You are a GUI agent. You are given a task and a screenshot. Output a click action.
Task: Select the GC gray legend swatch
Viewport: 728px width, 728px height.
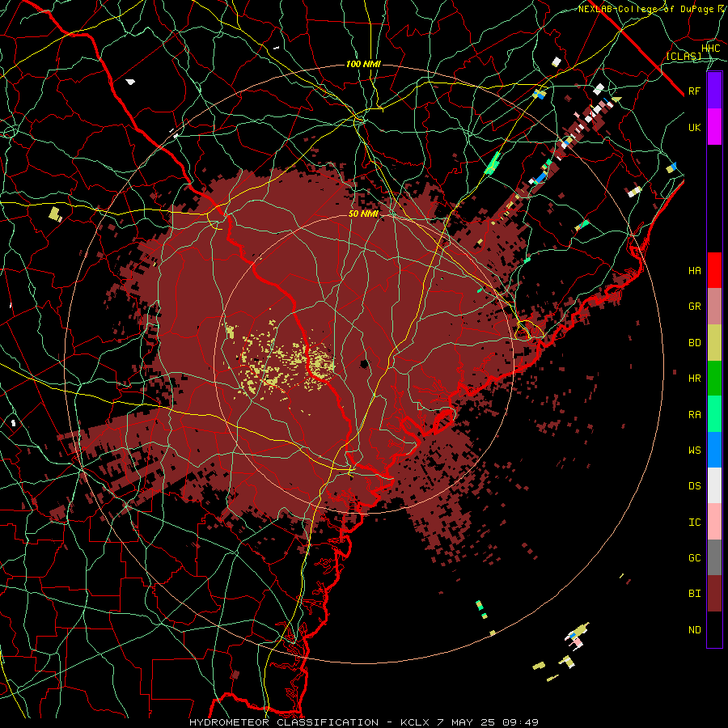pos(714,557)
